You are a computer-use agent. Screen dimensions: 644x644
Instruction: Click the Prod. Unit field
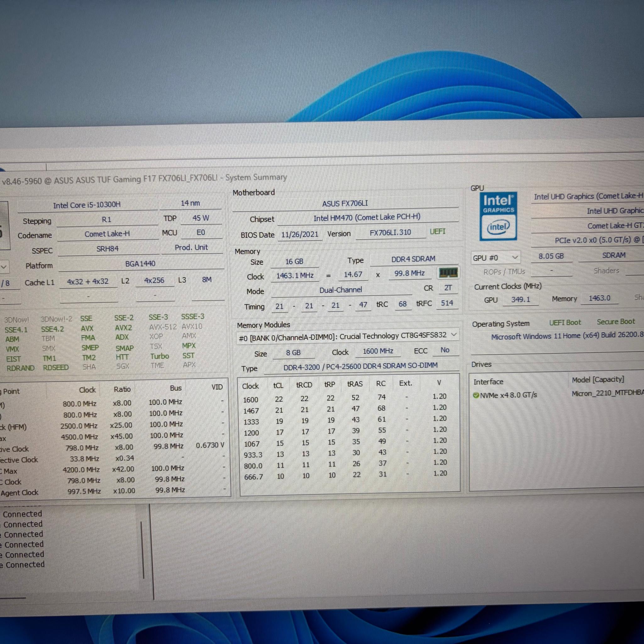(191, 247)
